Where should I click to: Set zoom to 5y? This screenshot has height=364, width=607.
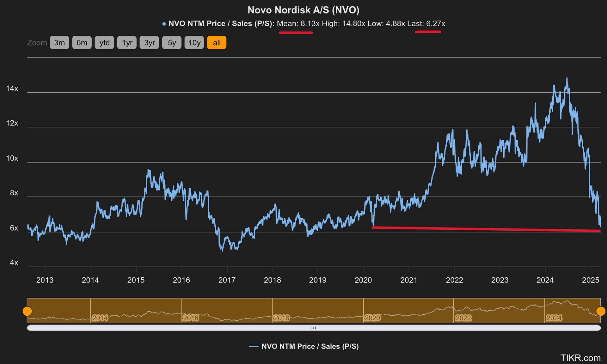click(172, 43)
